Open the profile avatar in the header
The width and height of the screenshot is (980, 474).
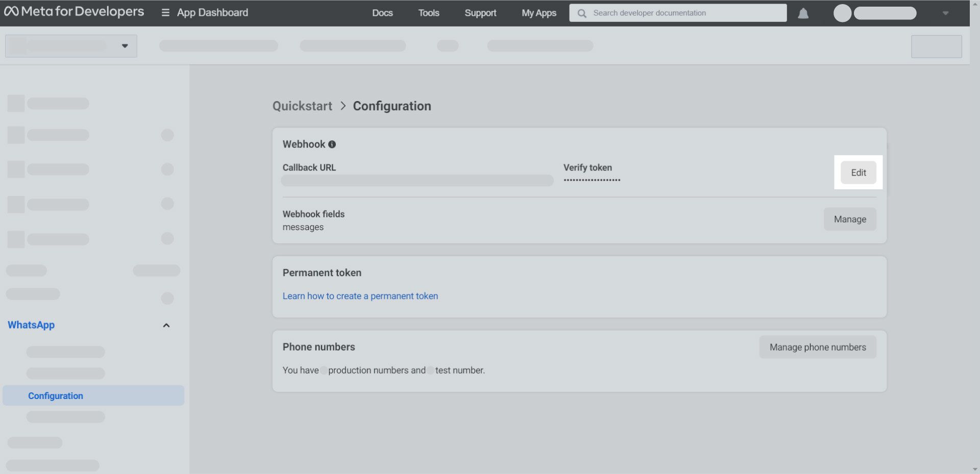pos(842,13)
